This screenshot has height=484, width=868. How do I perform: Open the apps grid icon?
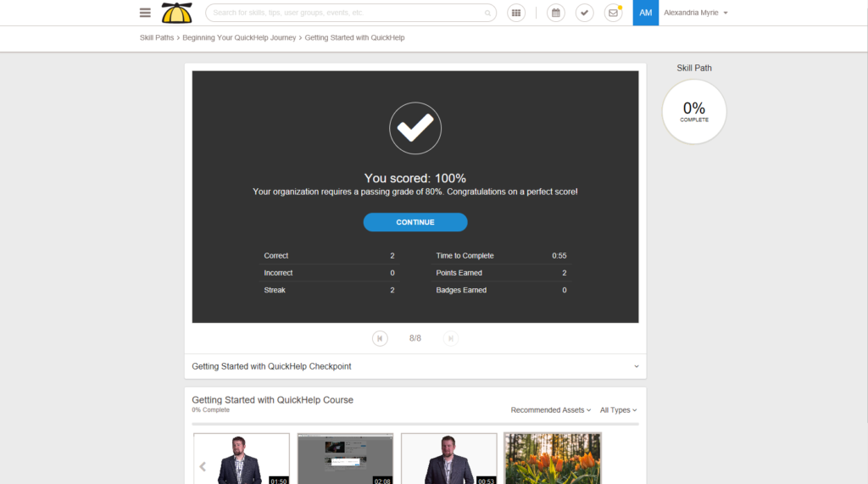click(x=516, y=13)
